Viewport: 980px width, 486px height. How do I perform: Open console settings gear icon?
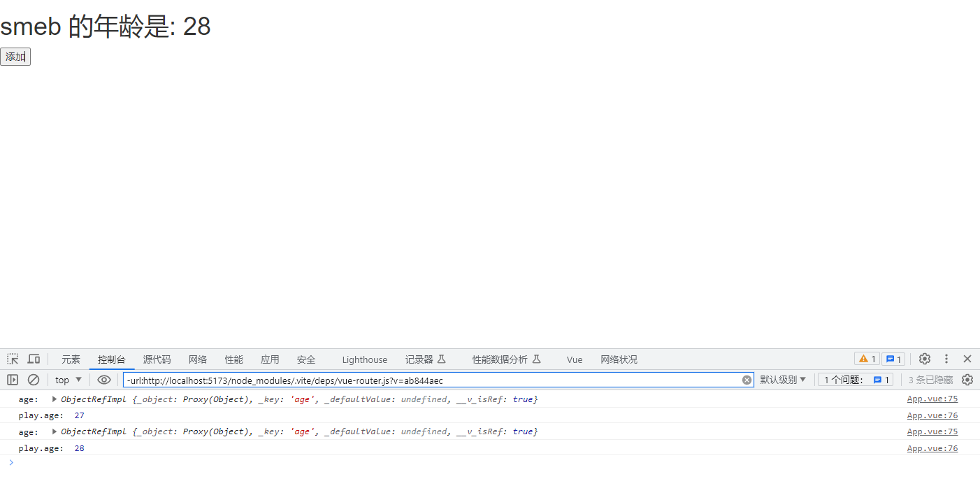[x=967, y=380]
